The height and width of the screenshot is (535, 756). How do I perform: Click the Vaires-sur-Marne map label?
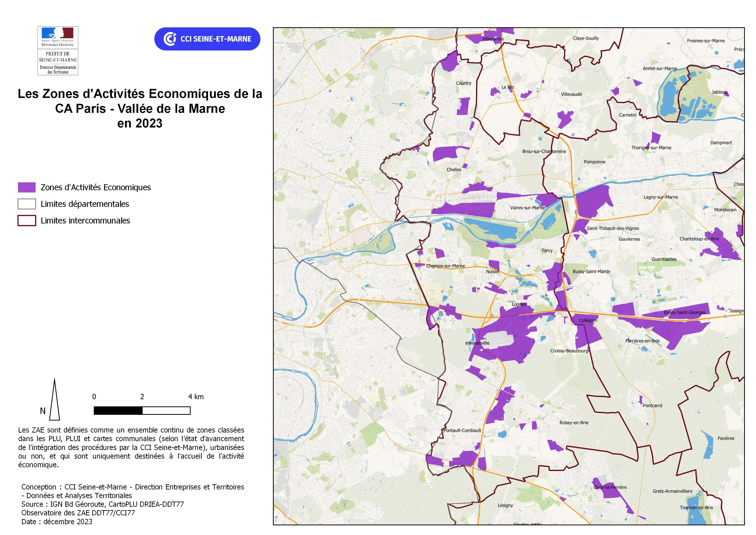coord(527,208)
